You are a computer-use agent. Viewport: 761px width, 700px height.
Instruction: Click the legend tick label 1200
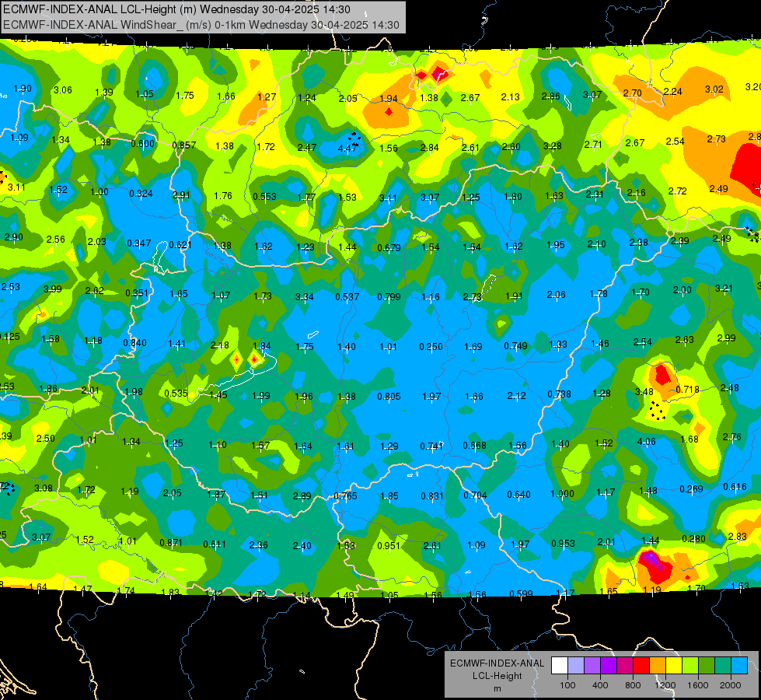tap(665, 685)
